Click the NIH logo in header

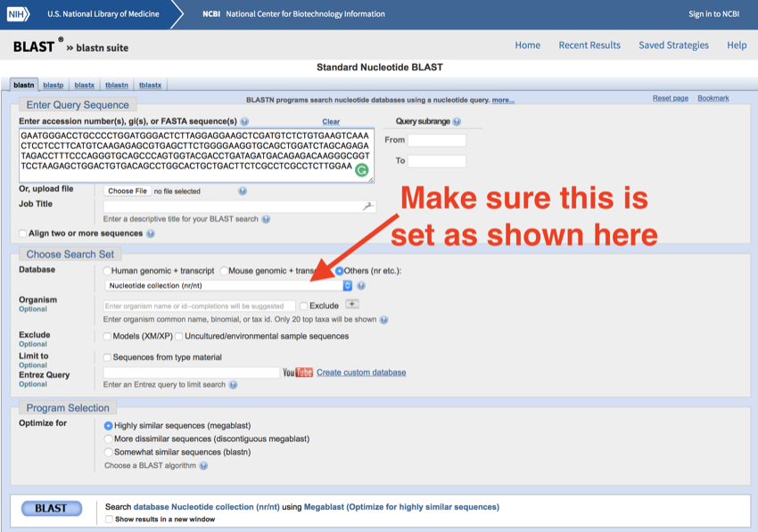click(x=18, y=14)
